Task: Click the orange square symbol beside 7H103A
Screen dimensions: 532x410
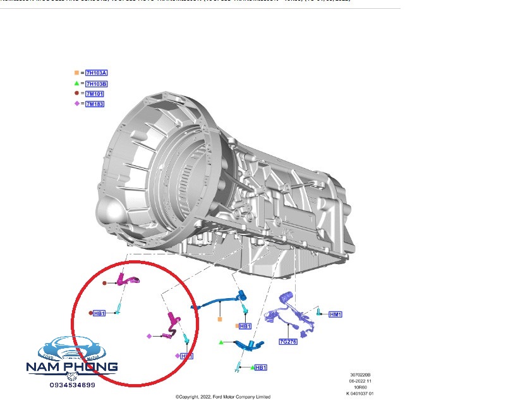Action: tap(76, 73)
